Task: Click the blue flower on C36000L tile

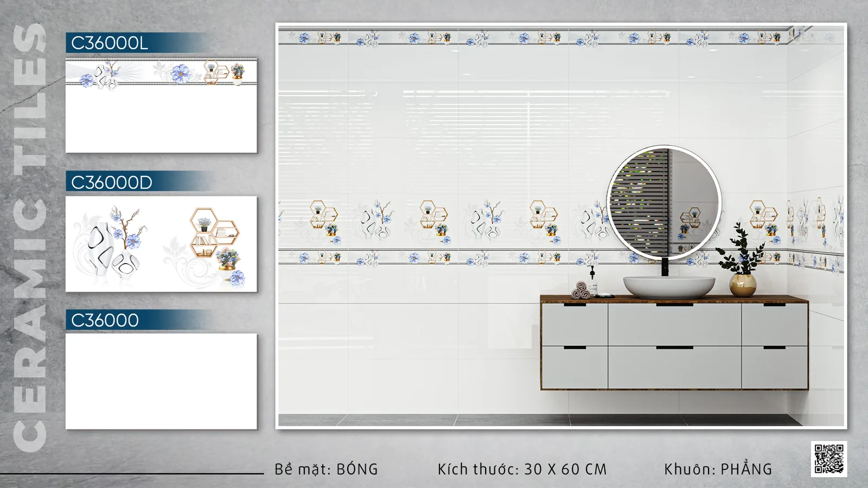Action: pyautogui.click(x=180, y=73)
